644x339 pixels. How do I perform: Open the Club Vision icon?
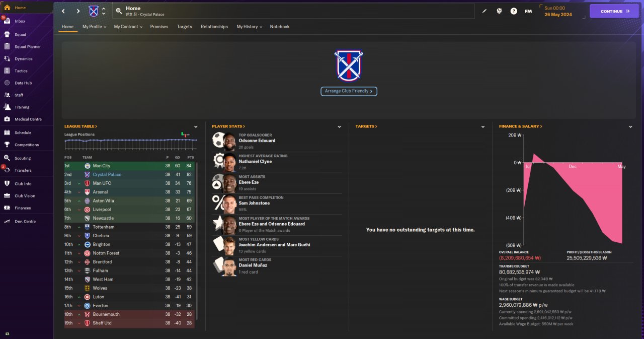tap(7, 196)
